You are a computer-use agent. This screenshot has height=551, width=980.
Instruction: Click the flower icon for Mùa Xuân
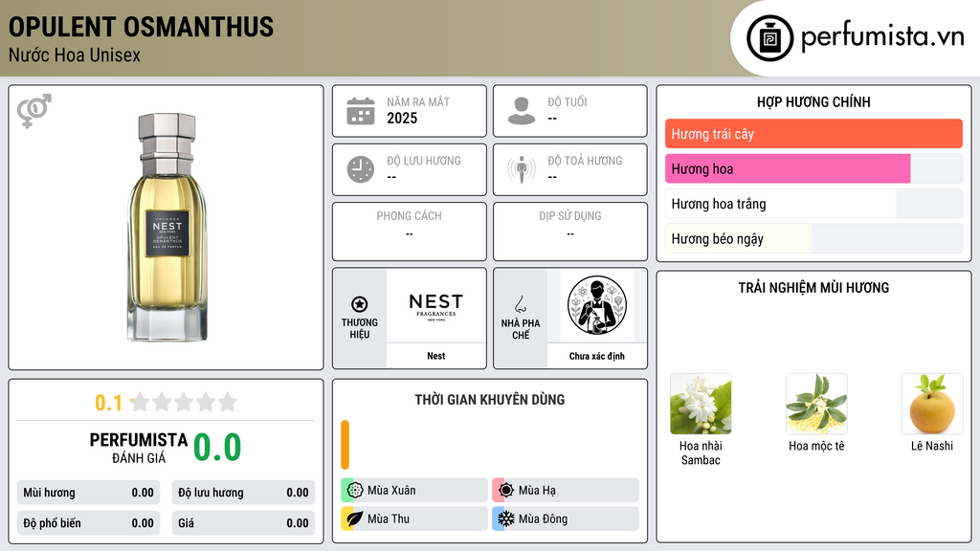pos(355,491)
